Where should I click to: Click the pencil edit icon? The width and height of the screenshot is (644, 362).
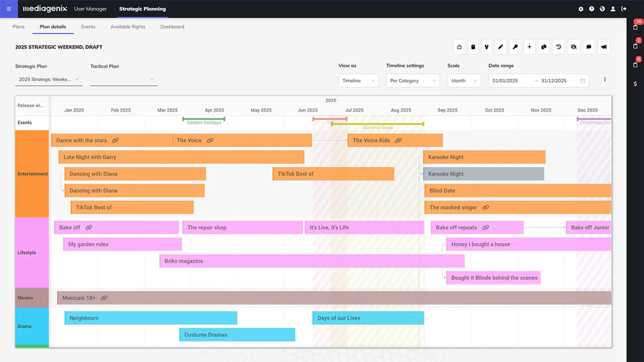pos(501,47)
